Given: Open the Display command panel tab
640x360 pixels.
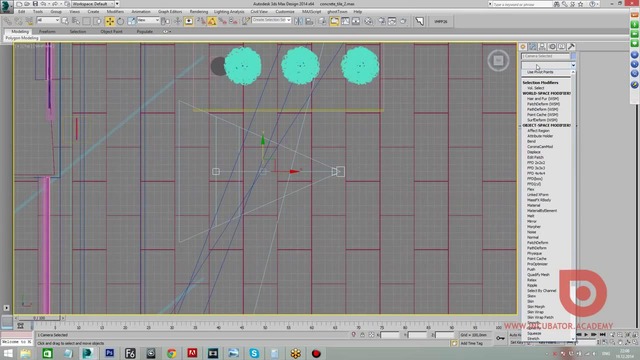Looking at the screenshot, I should pyautogui.click(x=562, y=47).
